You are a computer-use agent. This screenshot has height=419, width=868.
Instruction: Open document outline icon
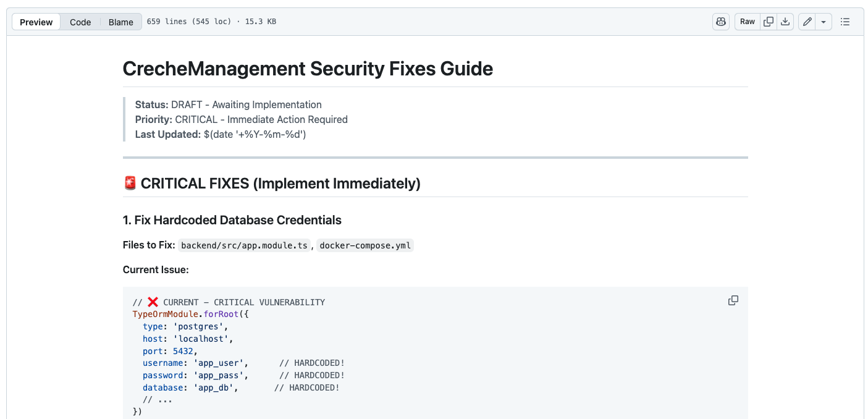[845, 22]
